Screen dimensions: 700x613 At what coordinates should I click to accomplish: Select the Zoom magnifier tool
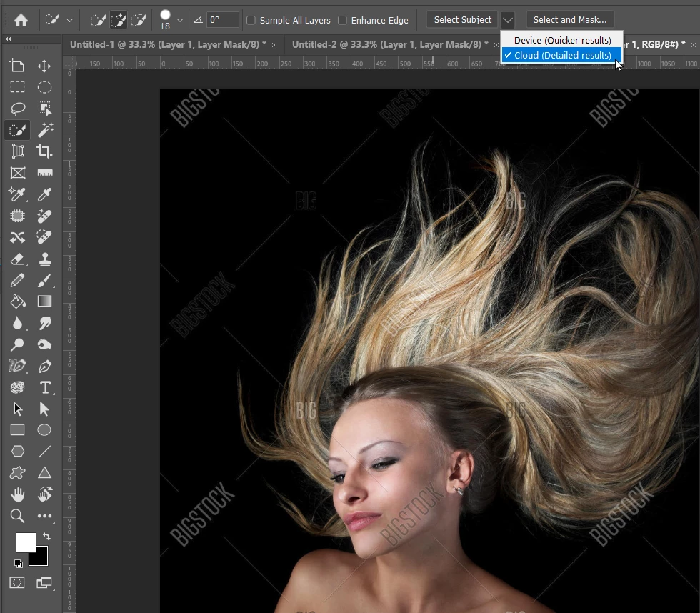[x=18, y=516]
